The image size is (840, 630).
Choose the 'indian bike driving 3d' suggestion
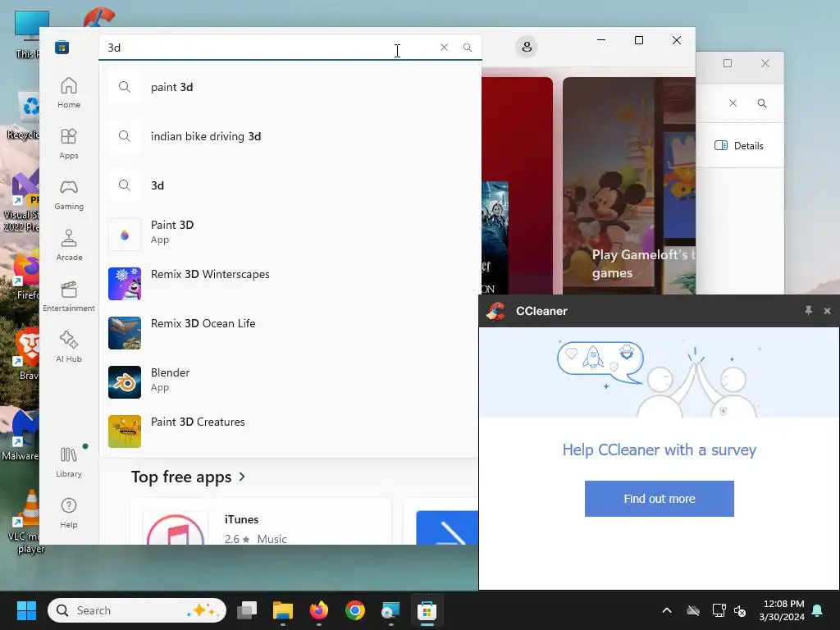tap(290, 136)
